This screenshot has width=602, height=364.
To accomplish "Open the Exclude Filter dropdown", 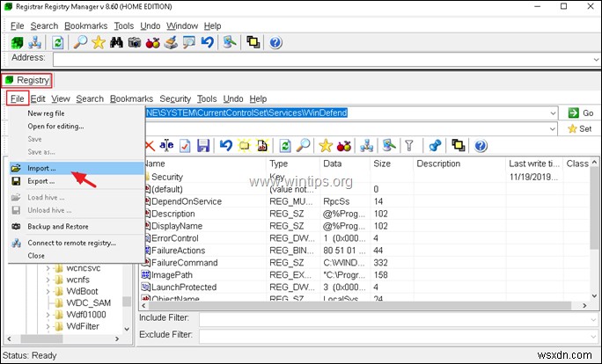I will click(595, 337).
